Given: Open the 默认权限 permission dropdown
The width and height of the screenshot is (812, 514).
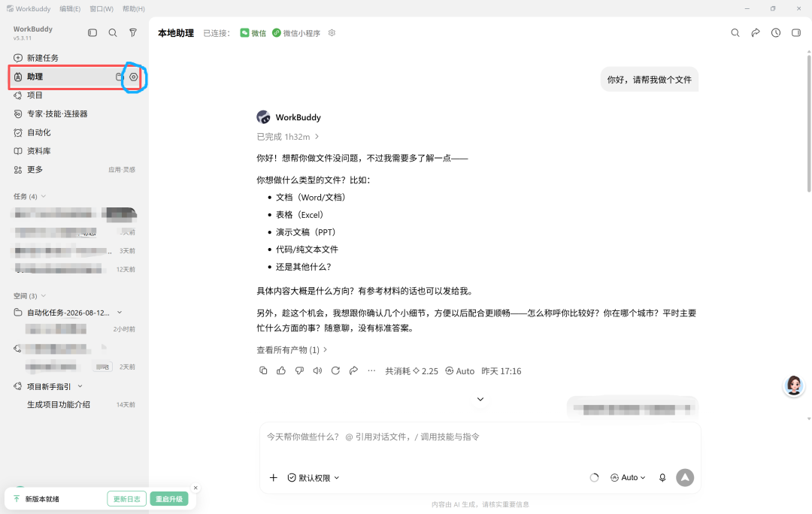Looking at the screenshot, I should [314, 478].
